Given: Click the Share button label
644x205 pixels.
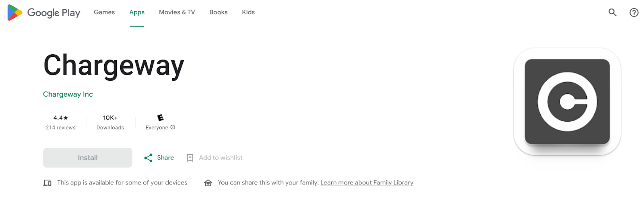Looking at the screenshot, I should tap(165, 158).
